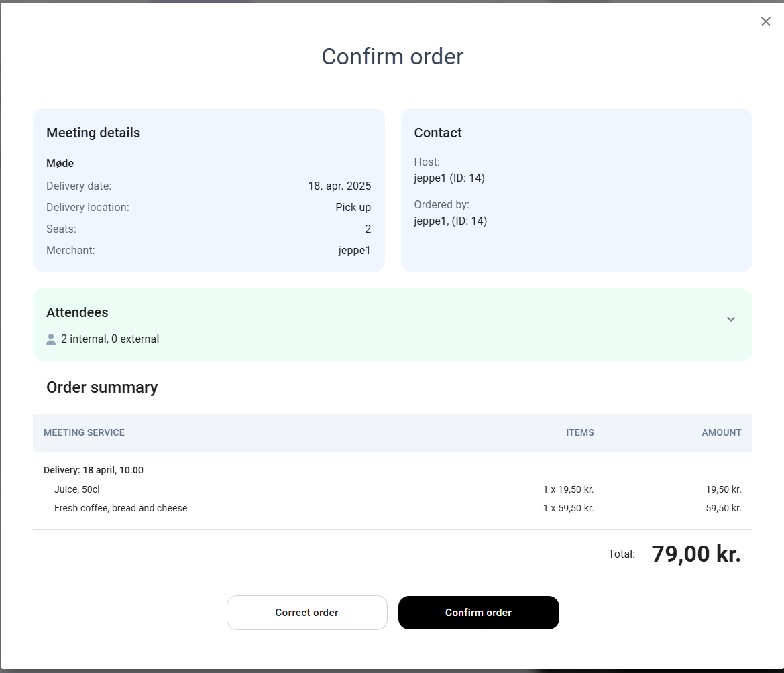Click the Juice, 50cl order row
Screen dimensions: 784x673
coord(392,489)
